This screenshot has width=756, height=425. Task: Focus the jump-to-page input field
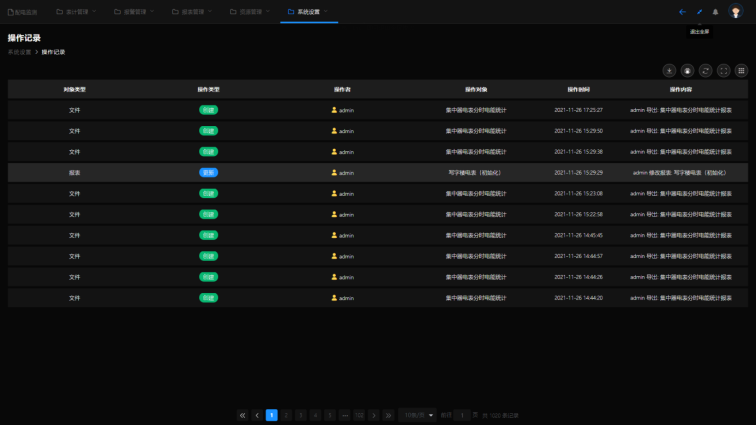coord(462,415)
